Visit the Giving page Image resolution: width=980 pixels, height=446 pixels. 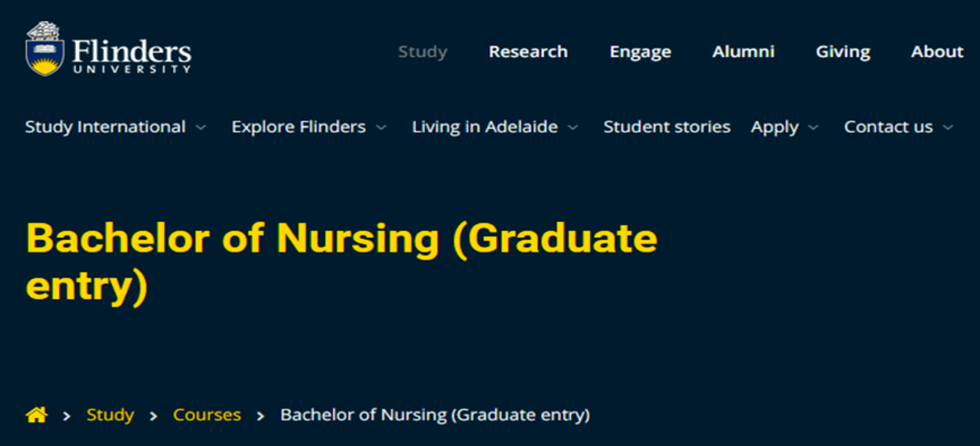[843, 52]
